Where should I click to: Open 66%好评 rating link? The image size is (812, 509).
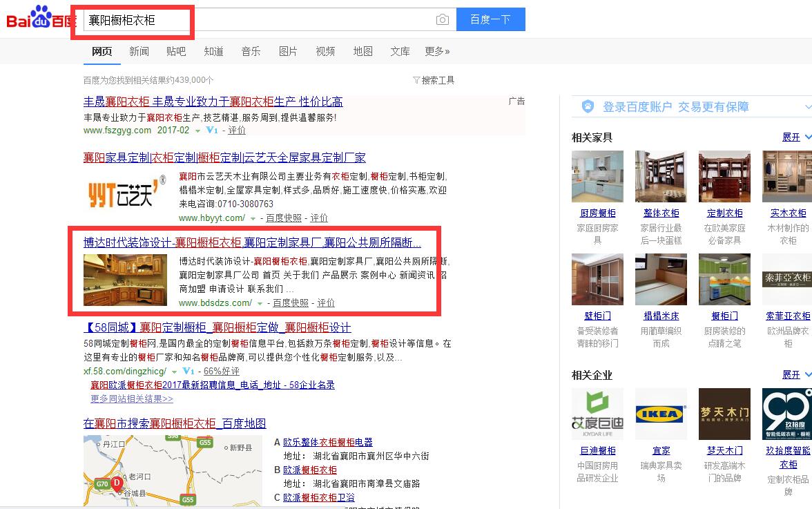click(x=222, y=372)
